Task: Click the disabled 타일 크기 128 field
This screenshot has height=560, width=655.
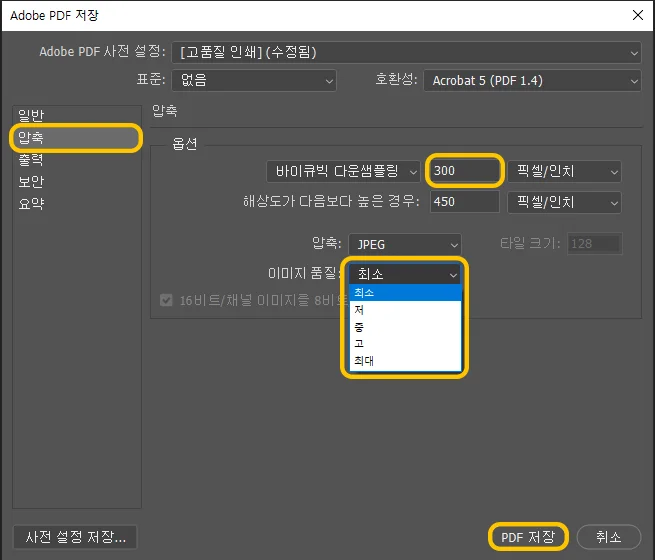Action: (595, 243)
